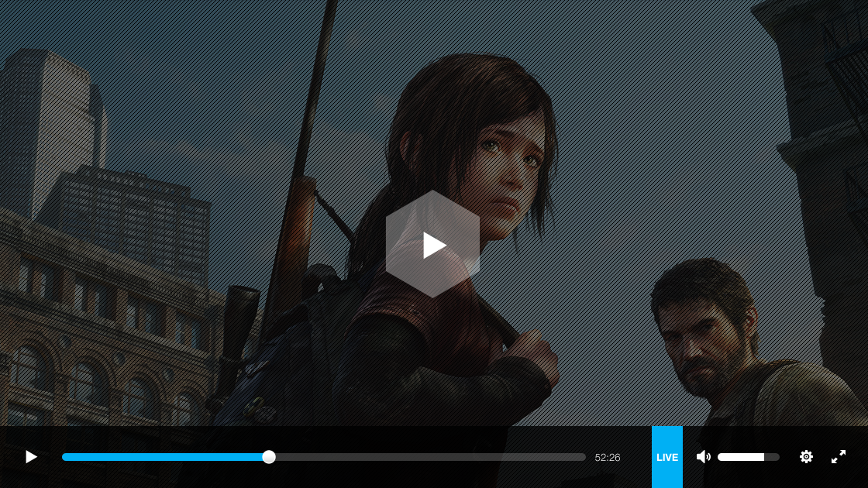Jump to a point on the unplayed progress track

coord(431,457)
